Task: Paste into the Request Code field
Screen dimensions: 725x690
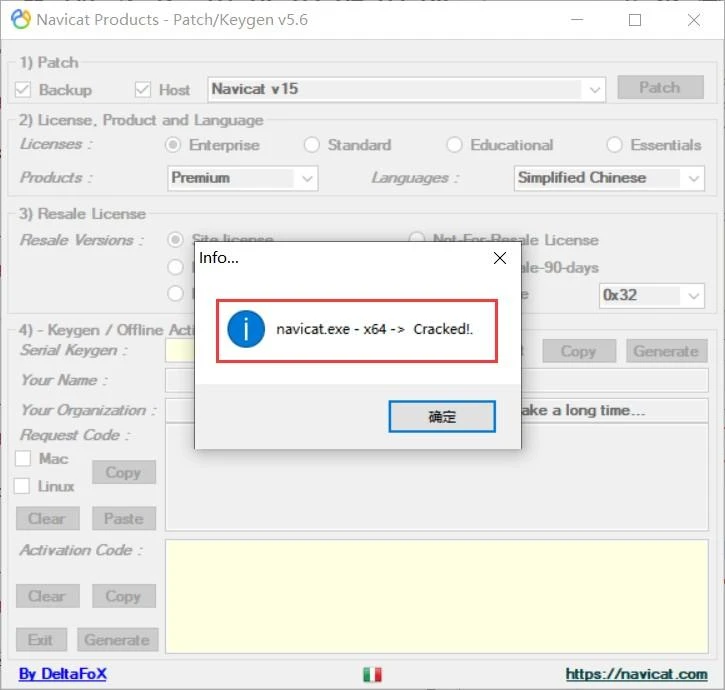Action: 124,518
